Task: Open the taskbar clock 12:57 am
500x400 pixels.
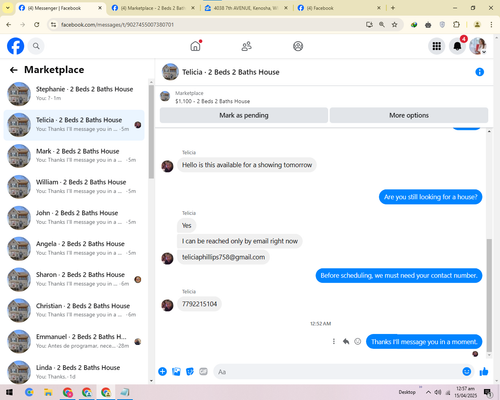Action: [466, 392]
